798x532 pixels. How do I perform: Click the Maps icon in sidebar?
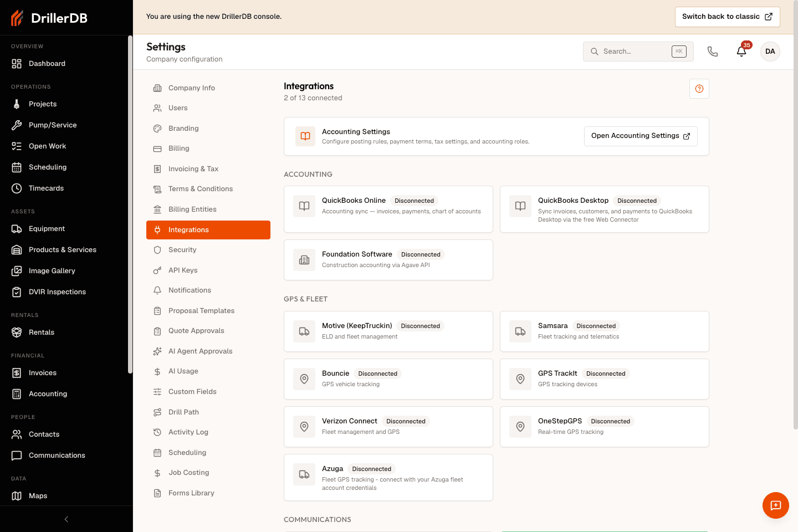click(x=17, y=496)
